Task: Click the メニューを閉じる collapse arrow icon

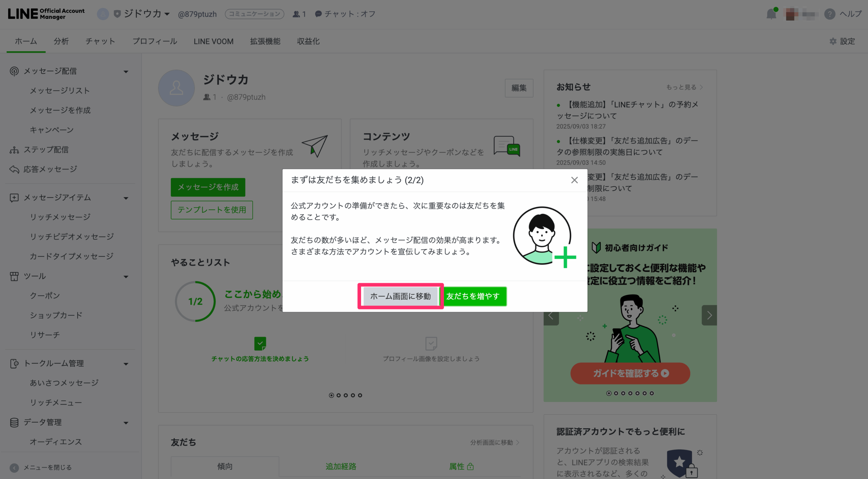Action: pos(14,468)
